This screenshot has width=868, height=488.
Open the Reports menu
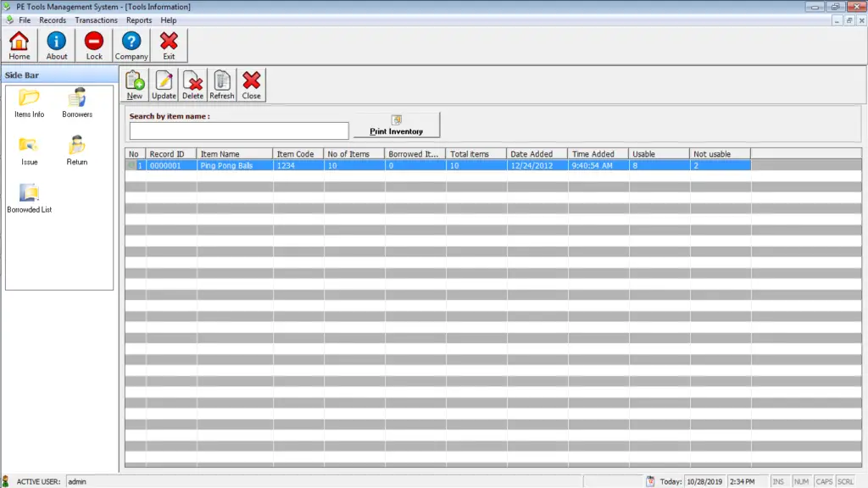139,19
